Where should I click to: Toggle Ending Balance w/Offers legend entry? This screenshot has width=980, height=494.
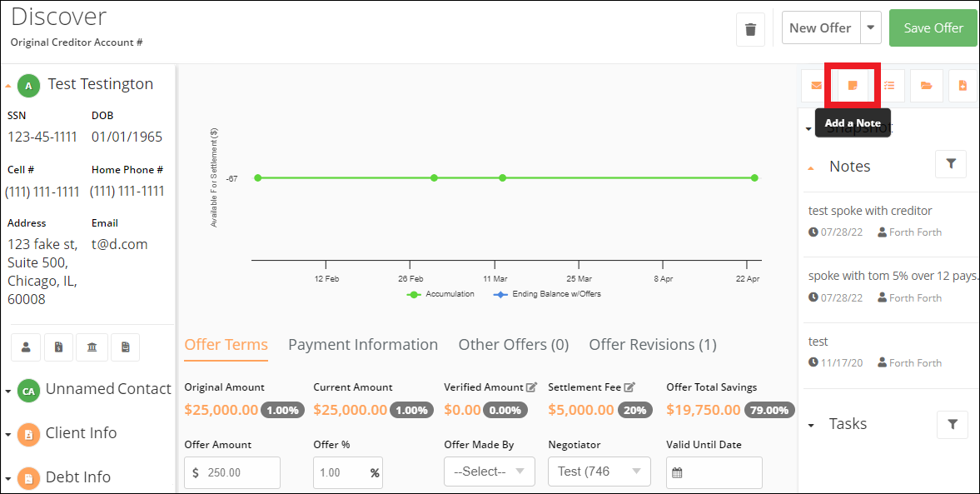pyautogui.click(x=548, y=294)
